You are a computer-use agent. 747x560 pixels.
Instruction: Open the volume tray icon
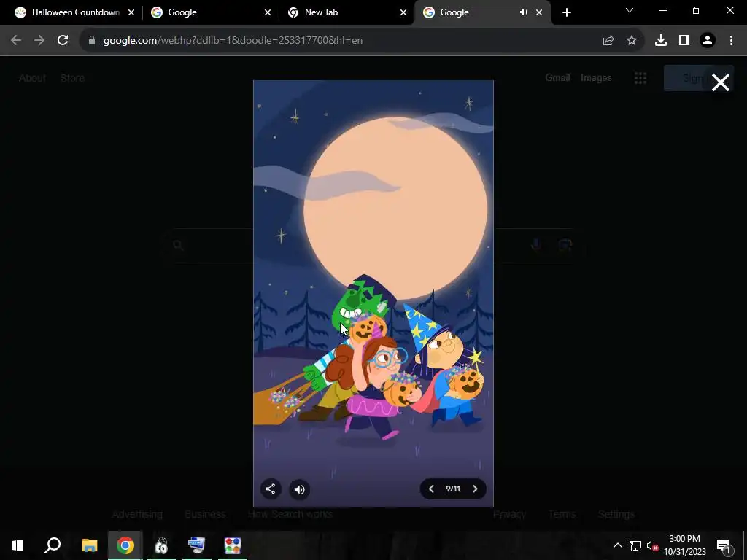pos(652,545)
